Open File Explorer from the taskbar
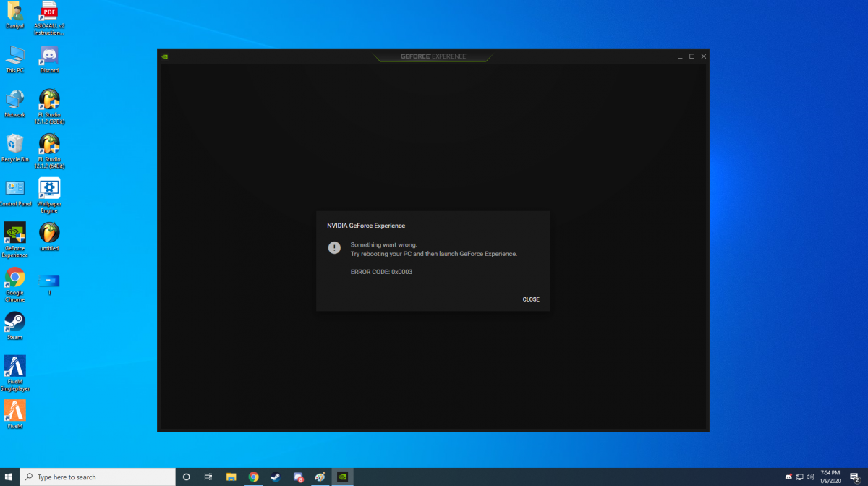The height and width of the screenshot is (486, 868). click(231, 477)
